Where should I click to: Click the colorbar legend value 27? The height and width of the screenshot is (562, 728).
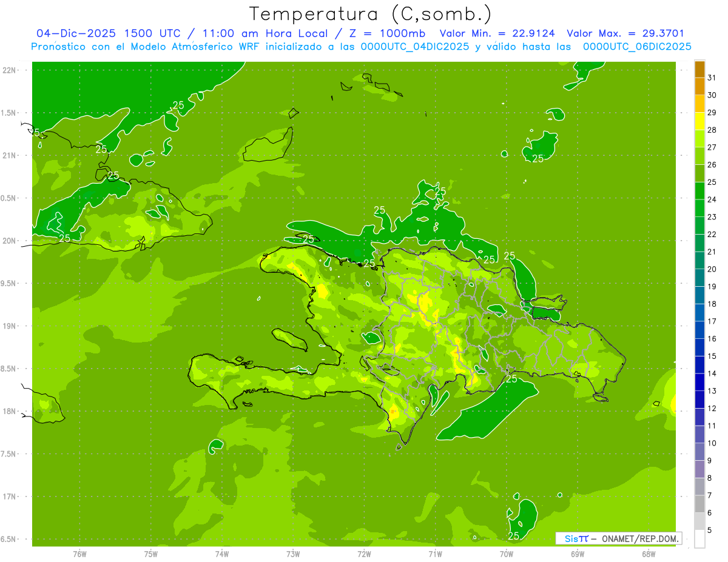click(x=712, y=147)
